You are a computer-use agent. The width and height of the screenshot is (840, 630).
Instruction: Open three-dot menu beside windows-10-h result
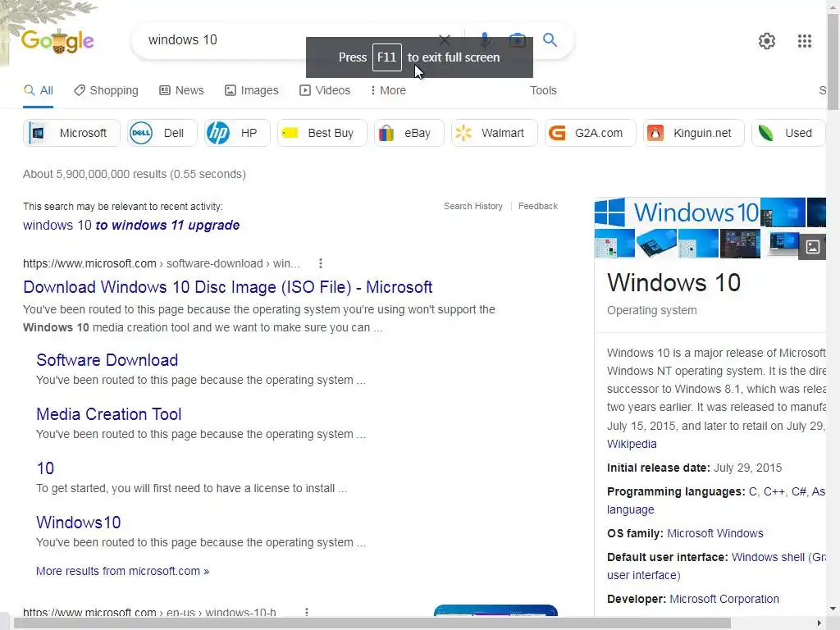307,612
